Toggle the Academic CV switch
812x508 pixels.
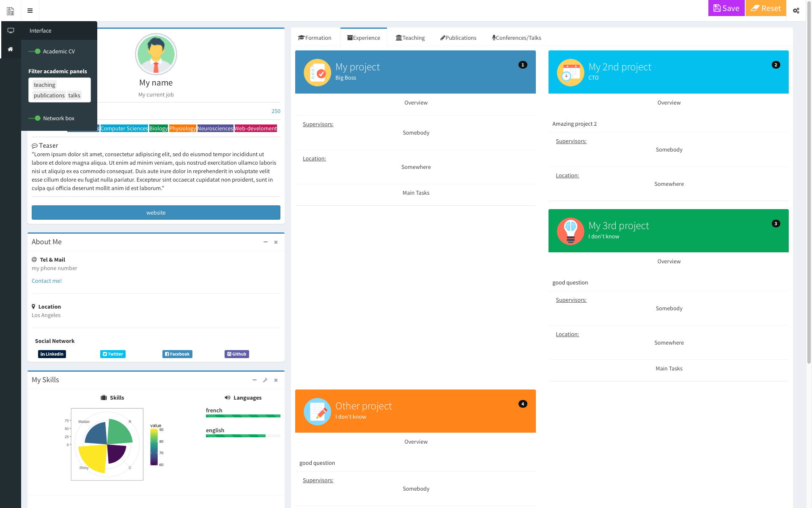[35, 51]
